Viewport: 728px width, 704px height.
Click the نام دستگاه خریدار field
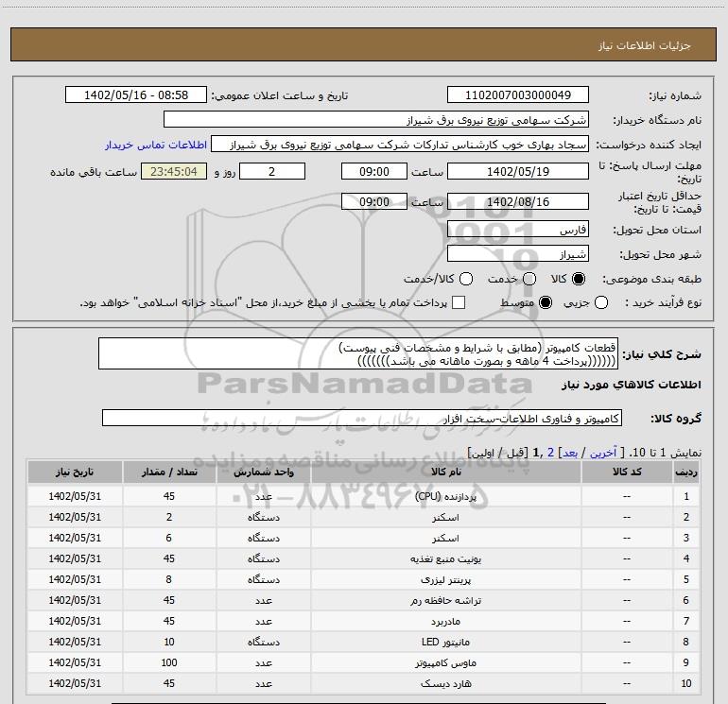376,119
